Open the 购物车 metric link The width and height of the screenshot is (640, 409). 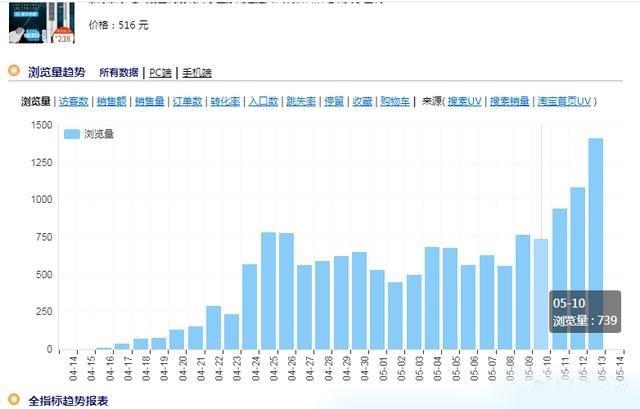coord(395,101)
